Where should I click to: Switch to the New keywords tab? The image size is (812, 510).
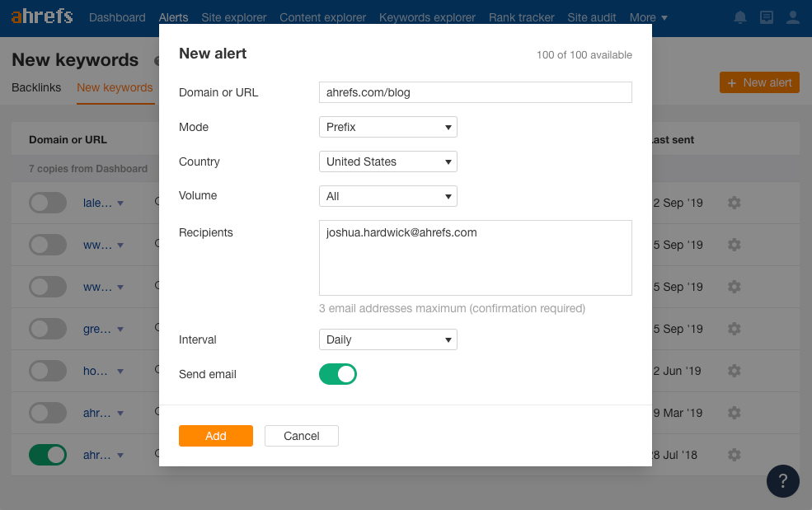pos(115,87)
